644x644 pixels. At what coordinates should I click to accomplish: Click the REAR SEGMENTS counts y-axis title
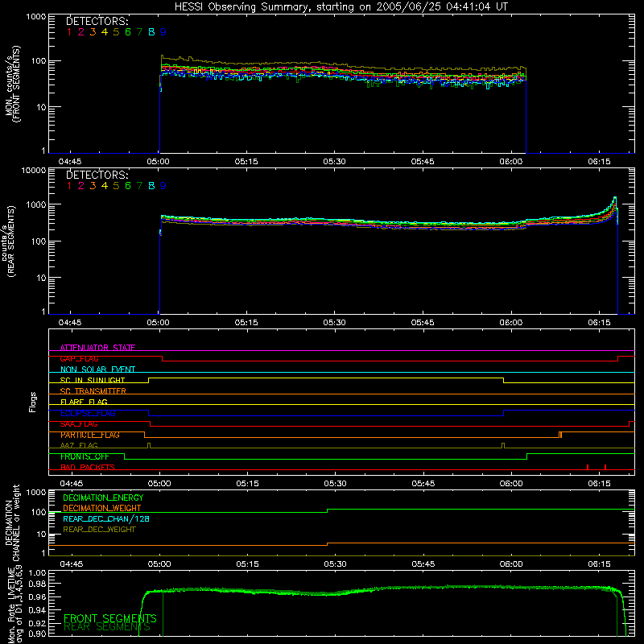click(8, 242)
